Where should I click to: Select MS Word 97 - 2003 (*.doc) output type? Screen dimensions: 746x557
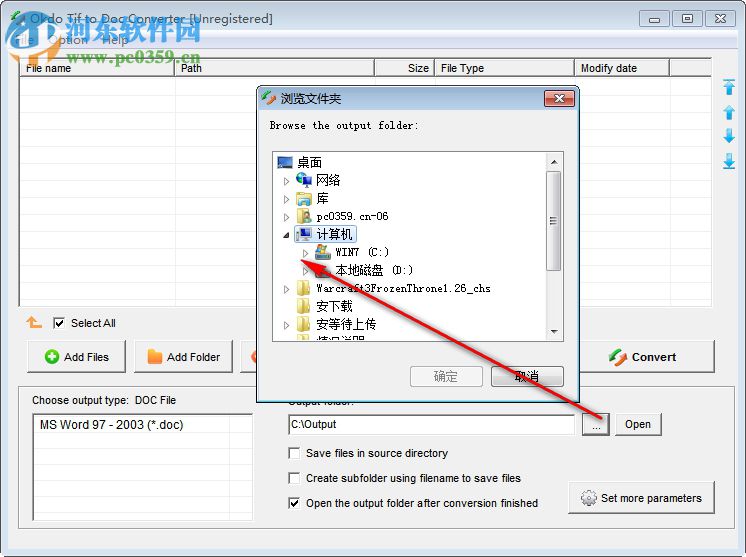111,425
